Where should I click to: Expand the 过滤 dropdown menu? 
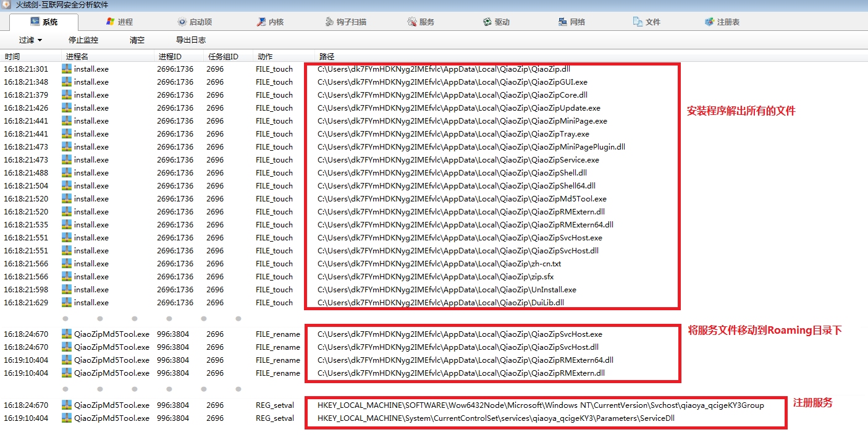click(x=30, y=40)
